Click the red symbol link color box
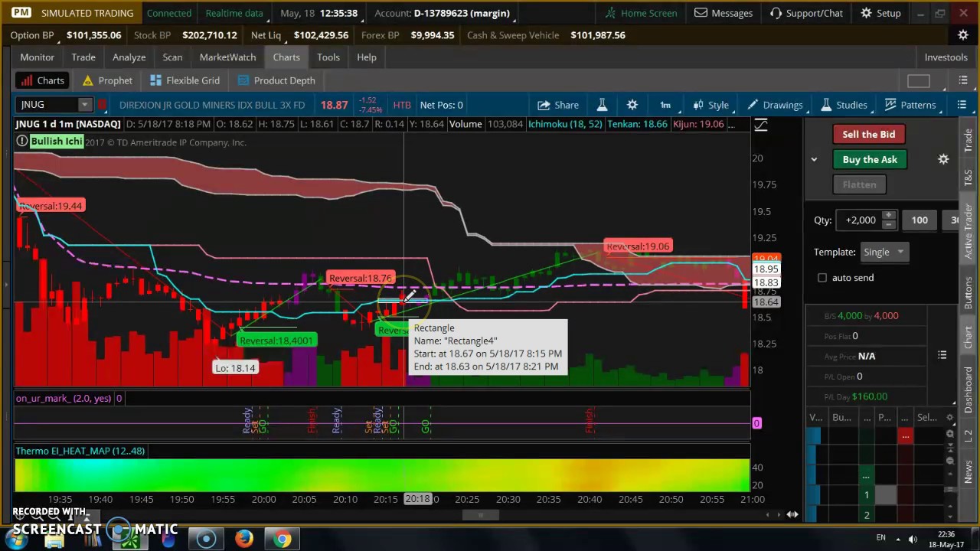The width and height of the screenshot is (980, 551). pyautogui.click(x=102, y=105)
